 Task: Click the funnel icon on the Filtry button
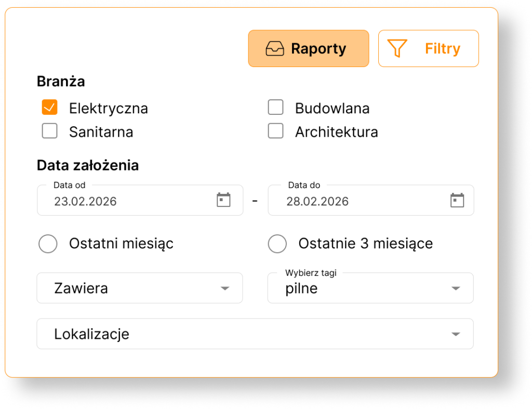(398, 48)
